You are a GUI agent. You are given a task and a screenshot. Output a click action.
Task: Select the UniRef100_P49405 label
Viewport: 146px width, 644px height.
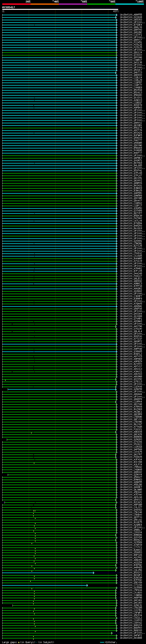tap(131, 457)
